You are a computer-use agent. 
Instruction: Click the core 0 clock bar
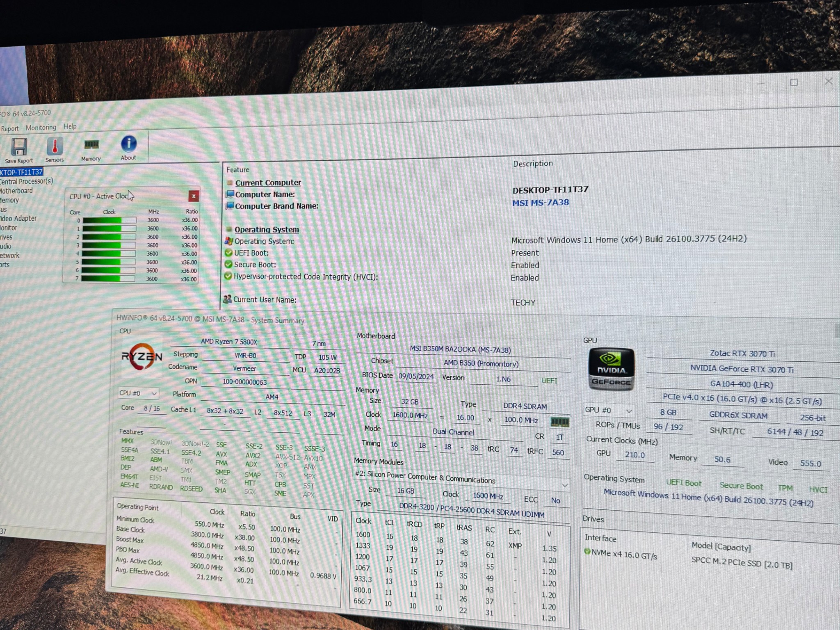pos(109,220)
